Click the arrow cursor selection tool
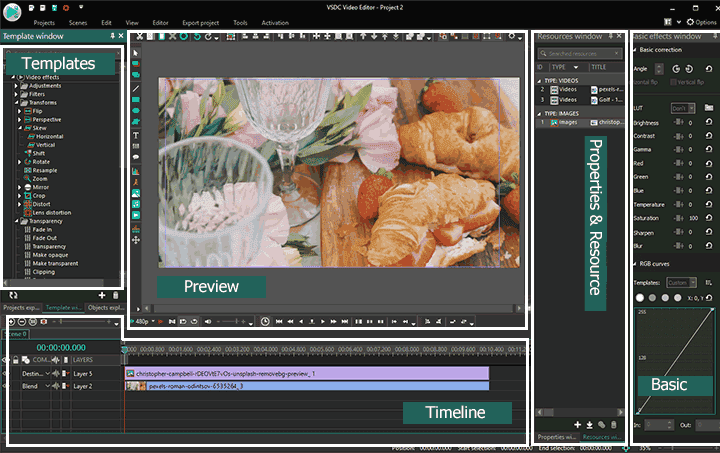Viewport: 720px width, 453px height. pos(135,51)
